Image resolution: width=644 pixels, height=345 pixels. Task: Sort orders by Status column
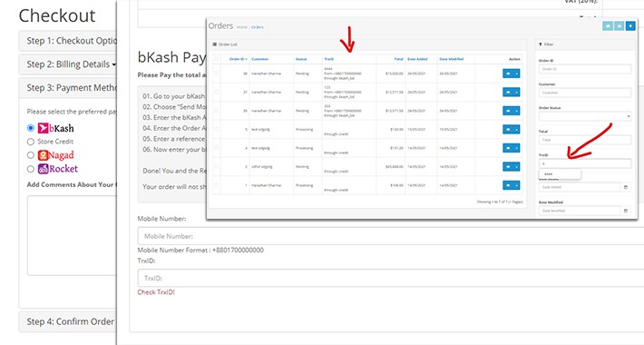[301, 59]
